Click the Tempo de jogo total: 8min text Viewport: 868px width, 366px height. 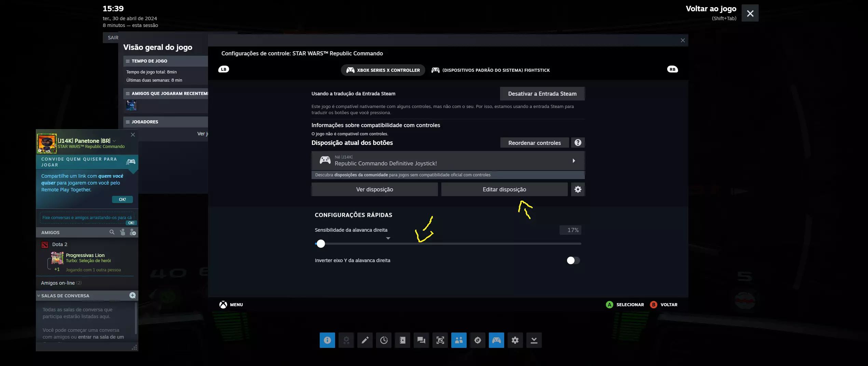click(152, 72)
